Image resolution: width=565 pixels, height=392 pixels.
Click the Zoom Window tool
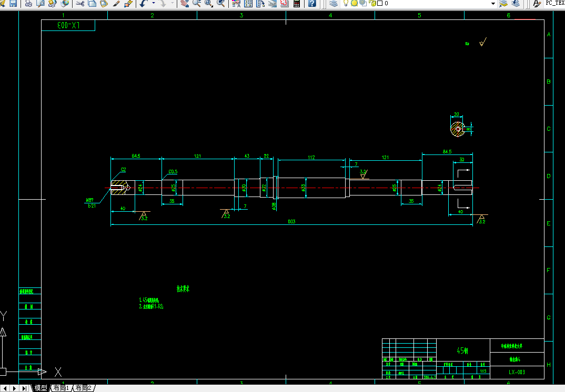[x=209, y=3]
